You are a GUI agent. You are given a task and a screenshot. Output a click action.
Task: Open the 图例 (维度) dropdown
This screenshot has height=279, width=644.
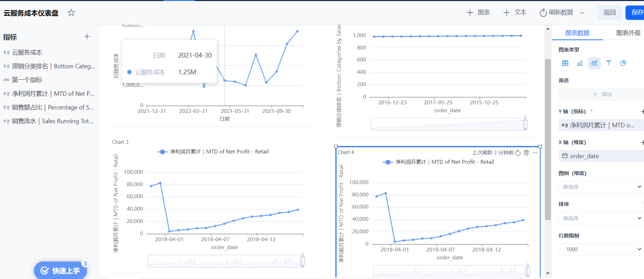coord(601,187)
